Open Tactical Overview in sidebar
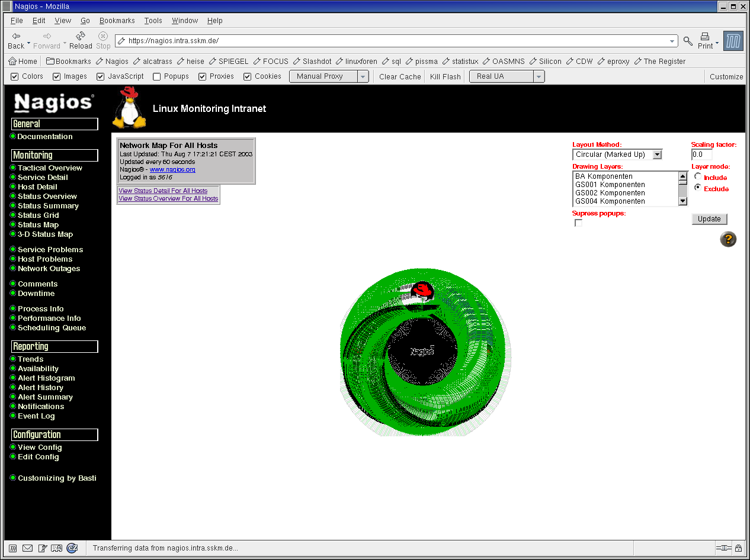This screenshot has width=750, height=560. pos(50,168)
